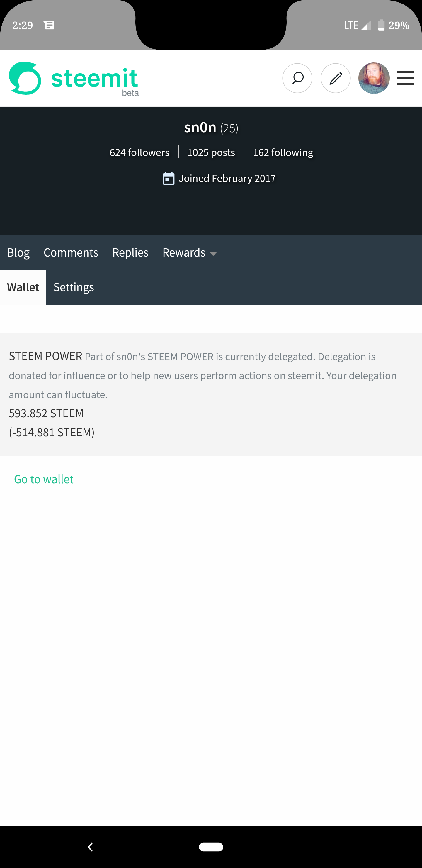View the 1025 posts link

pos(211,152)
